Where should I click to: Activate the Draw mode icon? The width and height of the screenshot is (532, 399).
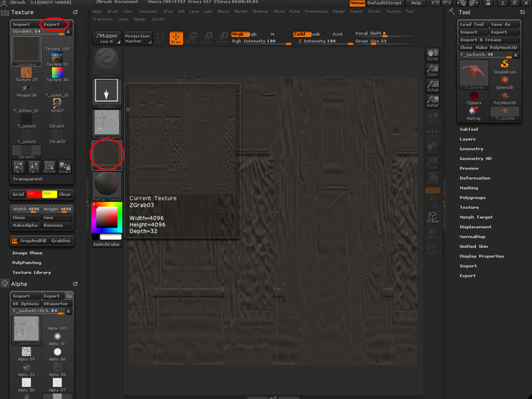pyautogui.click(x=176, y=38)
